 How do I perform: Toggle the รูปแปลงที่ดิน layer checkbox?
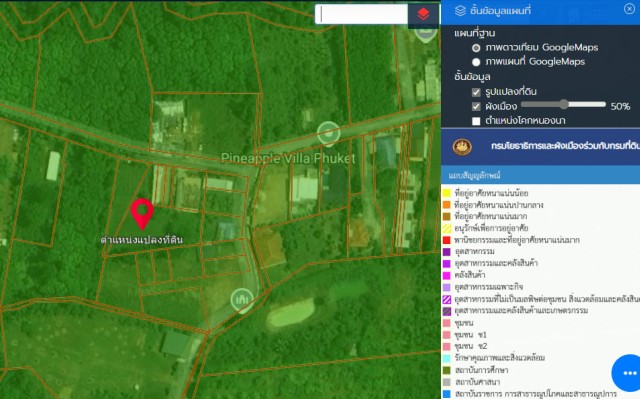click(x=476, y=92)
